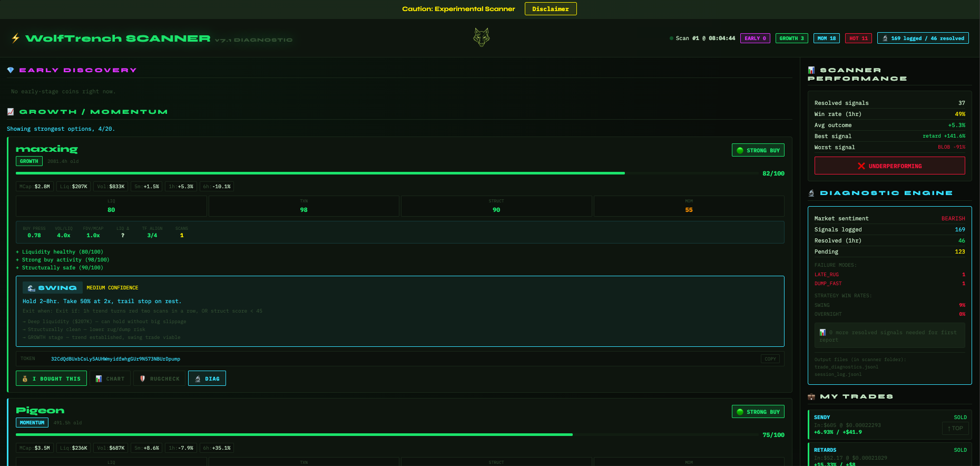Click the STRUCT 90 score box

pos(496,206)
